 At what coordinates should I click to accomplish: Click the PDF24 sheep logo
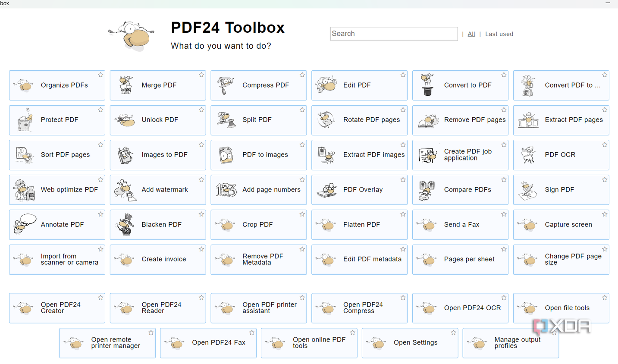[132, 36]
